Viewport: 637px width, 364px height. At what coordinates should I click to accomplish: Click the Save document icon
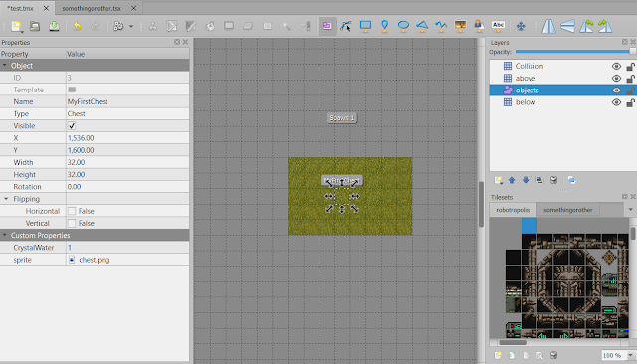point(54,27)
